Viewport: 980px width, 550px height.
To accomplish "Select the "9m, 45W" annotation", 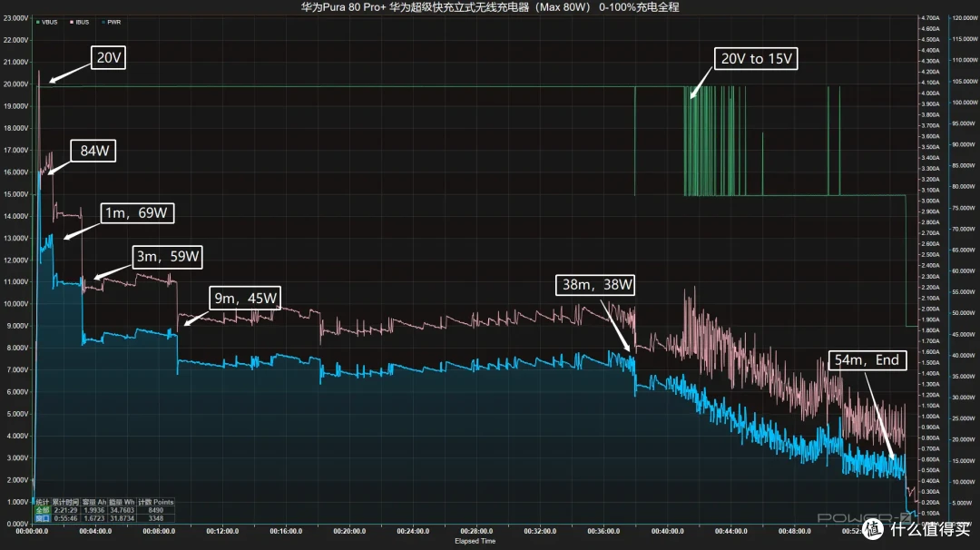I will (x=245, y=298).
